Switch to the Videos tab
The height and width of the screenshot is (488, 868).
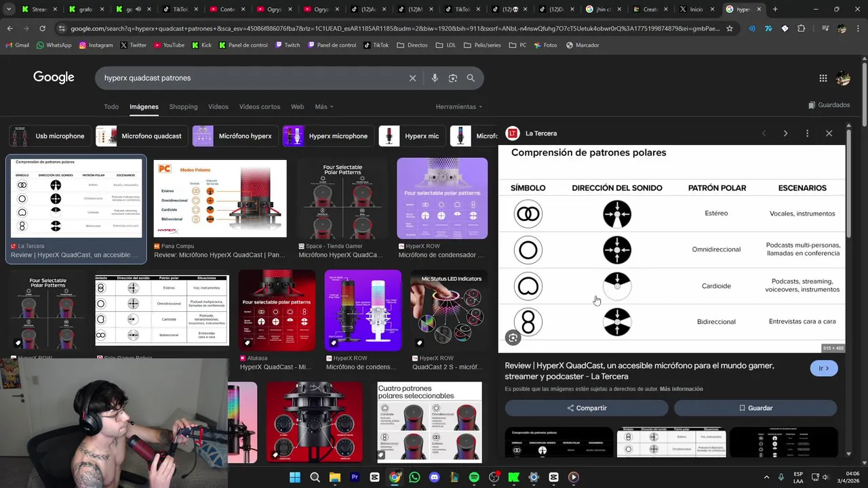(218, 106)
